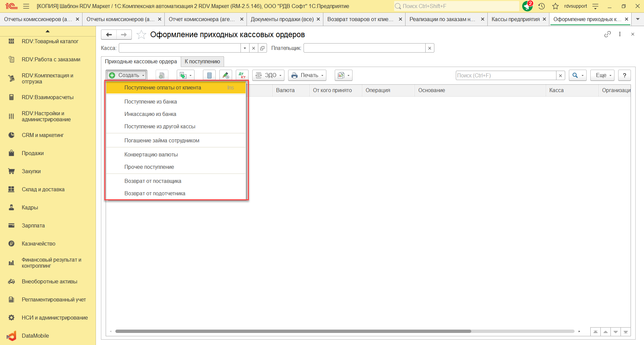Copy the form link via chain icon
This screenshot has height=345, width=644.
pyautogui.click(x=607, y=34)
